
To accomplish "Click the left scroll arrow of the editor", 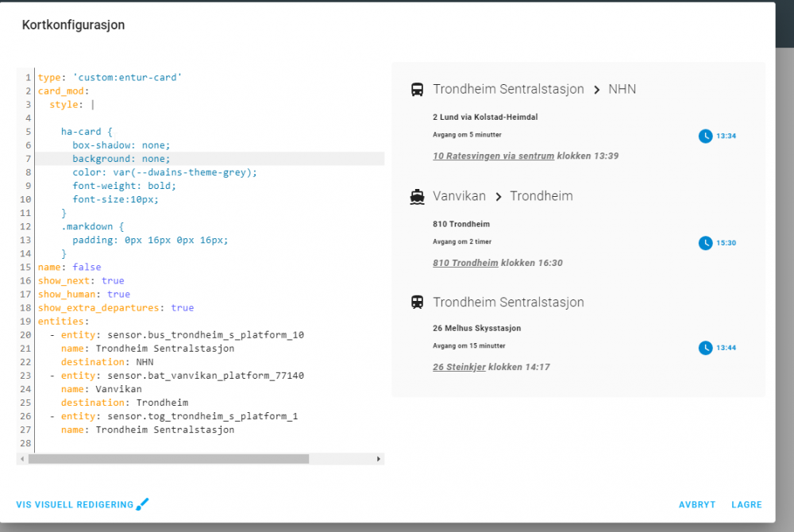I will [x=22, y=459].
